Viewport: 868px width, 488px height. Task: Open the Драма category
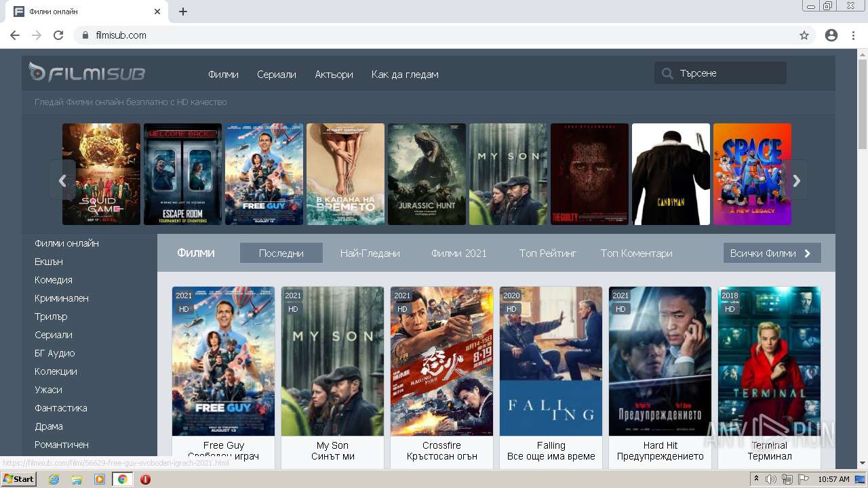point(49,426)
